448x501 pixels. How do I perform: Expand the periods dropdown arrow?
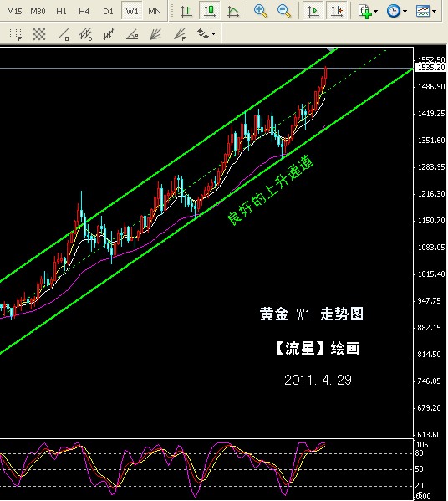pos(405,11)
